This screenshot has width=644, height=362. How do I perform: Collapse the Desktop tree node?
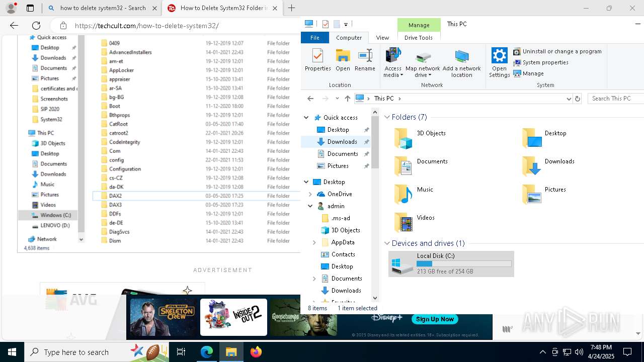click(x=306, y=182)
